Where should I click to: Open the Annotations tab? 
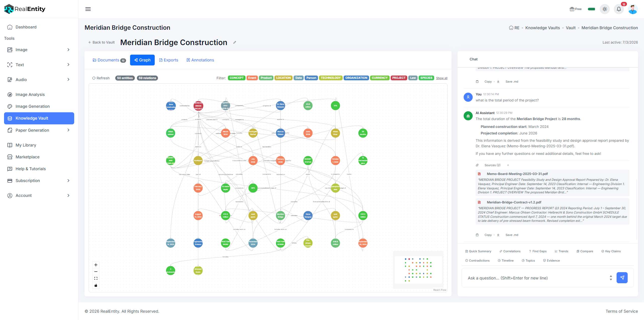tap(200, 60)
